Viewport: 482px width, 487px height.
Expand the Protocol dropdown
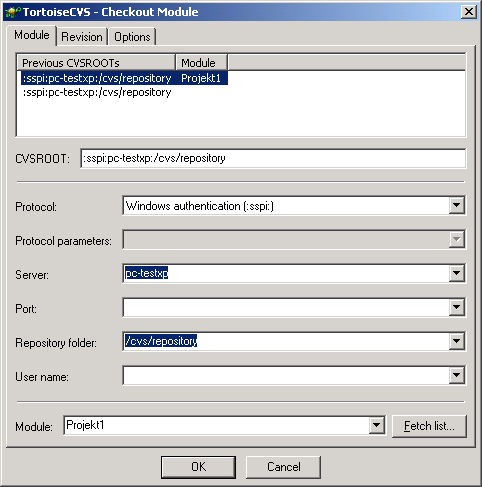[x=456, y=206]
